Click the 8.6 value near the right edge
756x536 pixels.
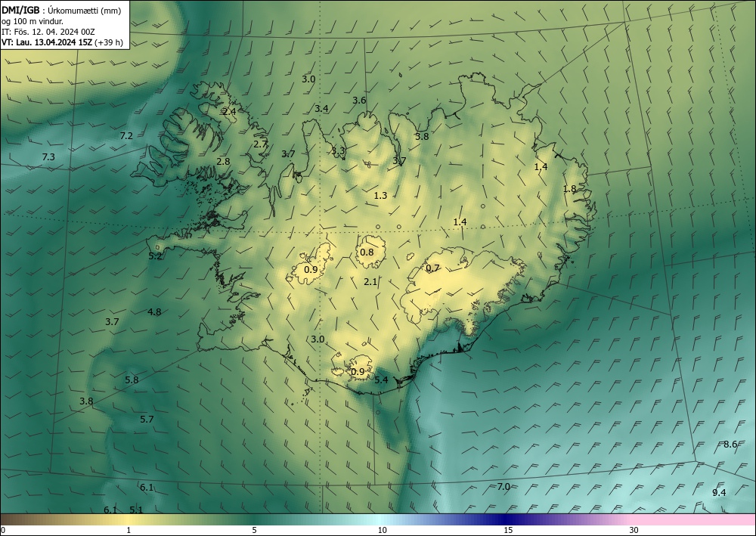(x=730, y=445)
